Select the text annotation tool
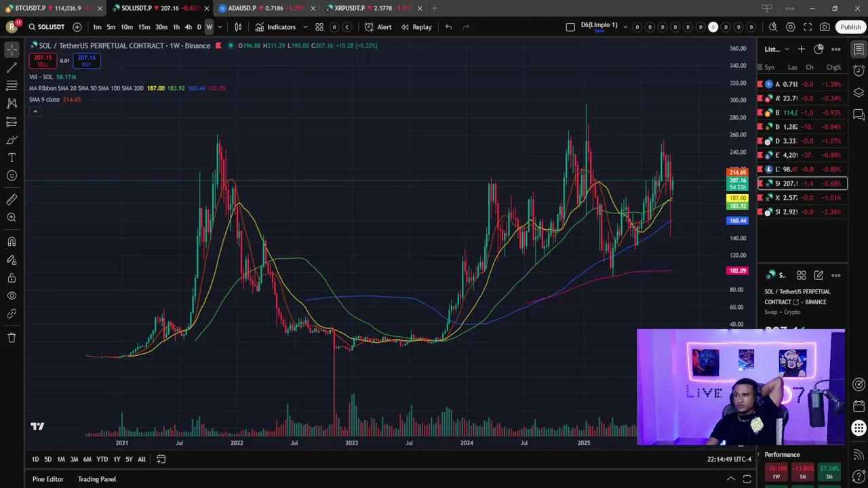This screenshot has width=868, height=488. pos(12,157)
